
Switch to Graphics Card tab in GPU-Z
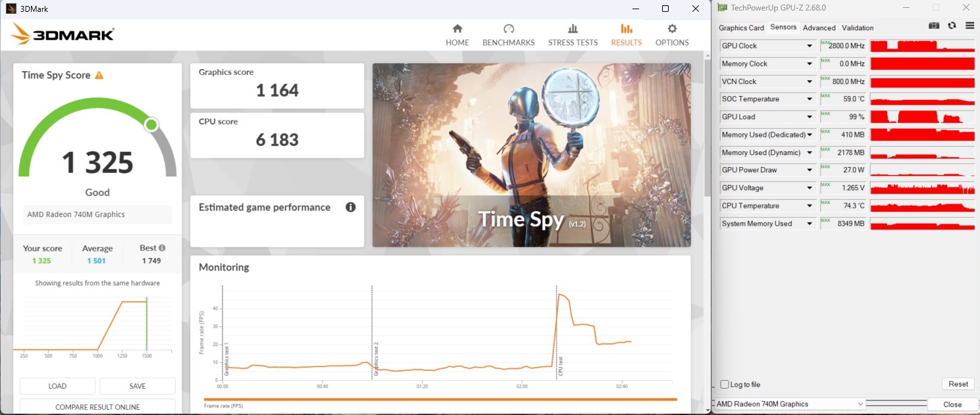tap(741, 28)
